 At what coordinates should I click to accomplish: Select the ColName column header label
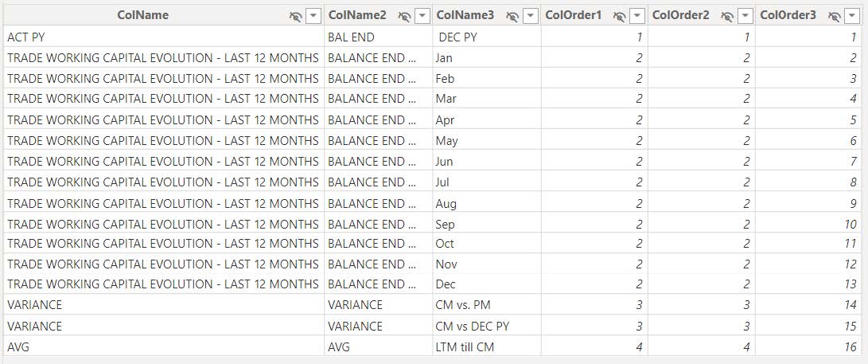[x=143, y=15]
